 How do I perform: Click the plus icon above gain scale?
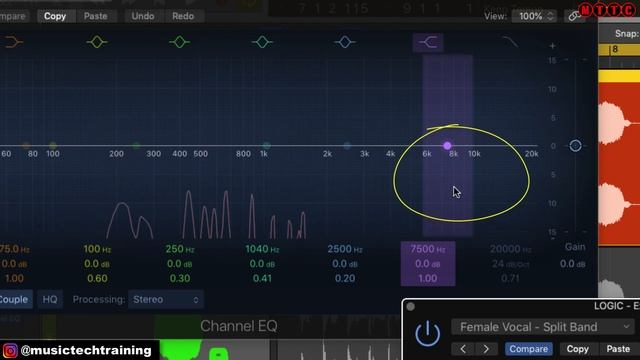552,46
